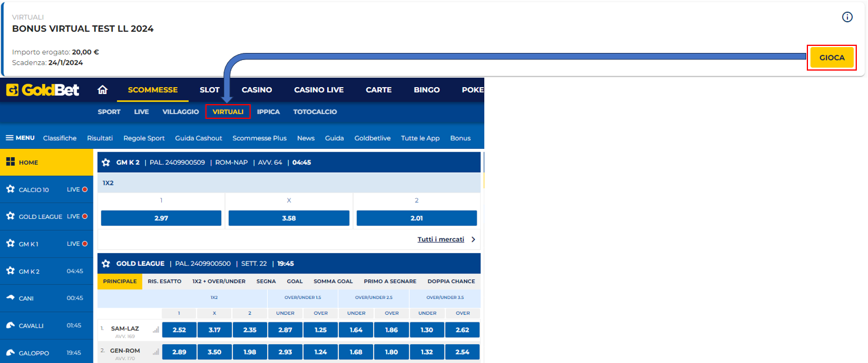Open the CARTE section
Screen dimensions: 868x363
coord(379,90)
